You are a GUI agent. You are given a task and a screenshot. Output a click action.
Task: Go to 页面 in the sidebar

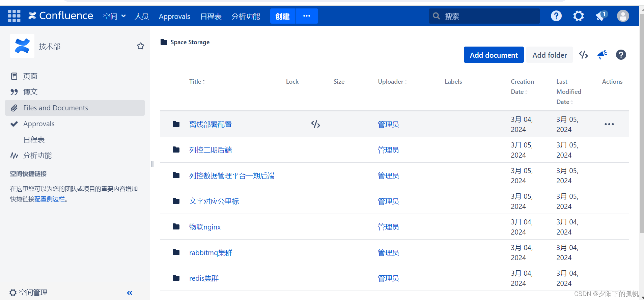coord(75,76)
